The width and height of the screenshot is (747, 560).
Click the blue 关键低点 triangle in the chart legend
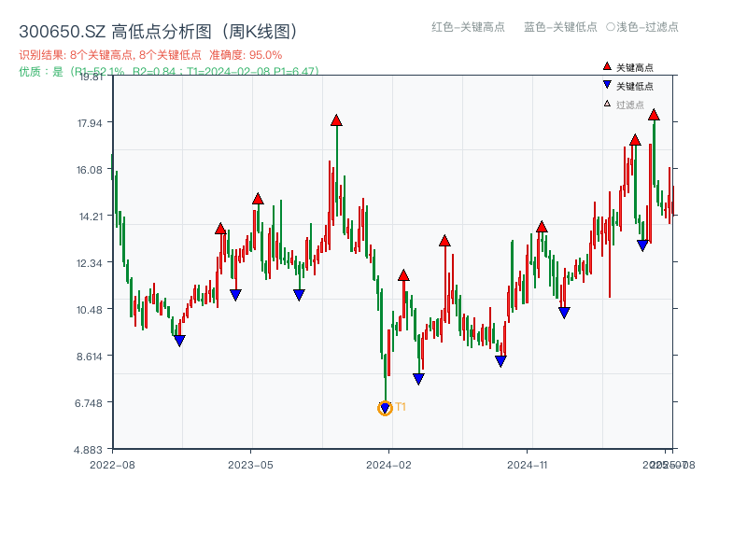click(607, 86)
